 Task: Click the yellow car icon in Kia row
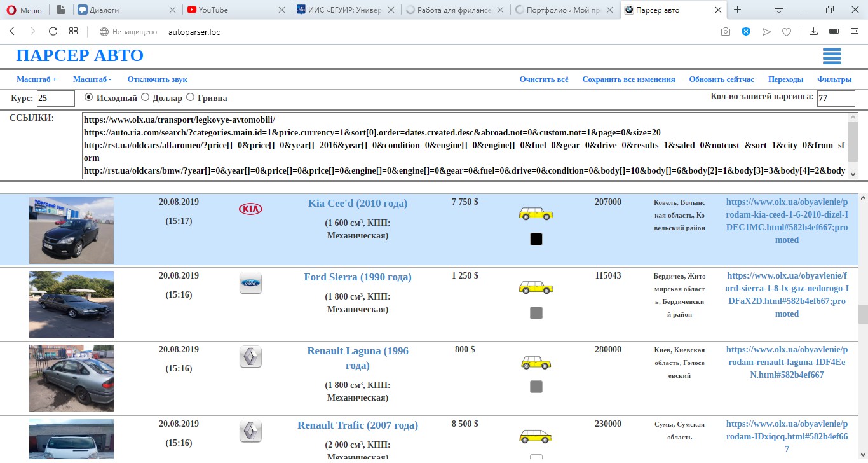(536, 214)
